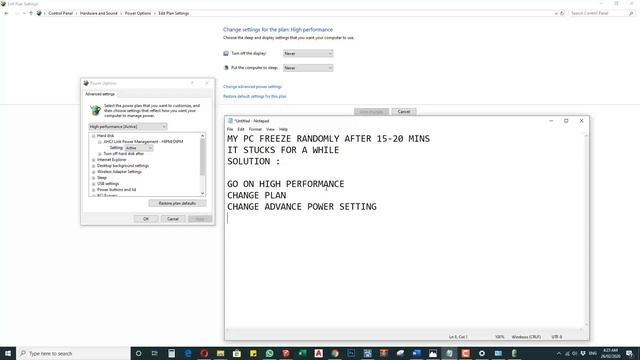Click the Search Control Panel field
This screenshot has height=360, width=640.
(x=602, y=13)
